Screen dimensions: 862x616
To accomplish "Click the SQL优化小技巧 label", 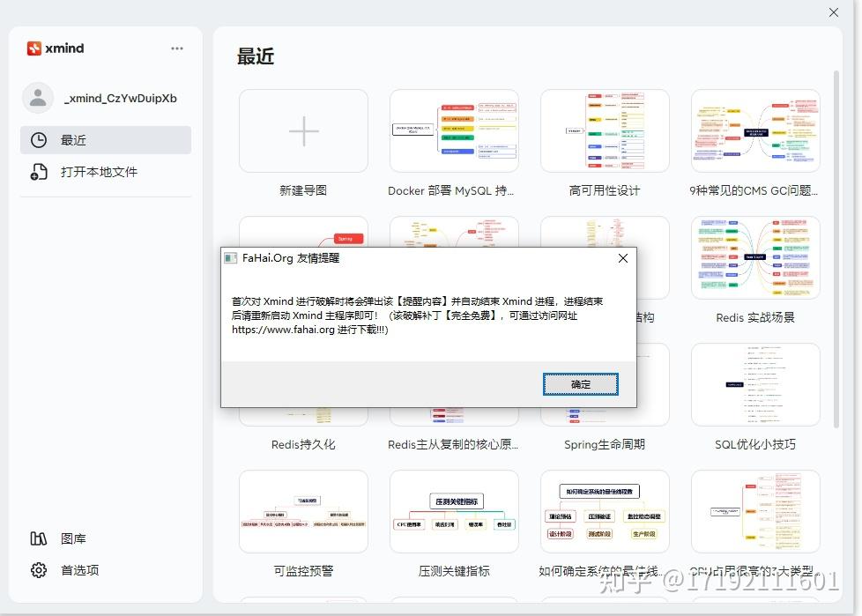I will point(755,444).
